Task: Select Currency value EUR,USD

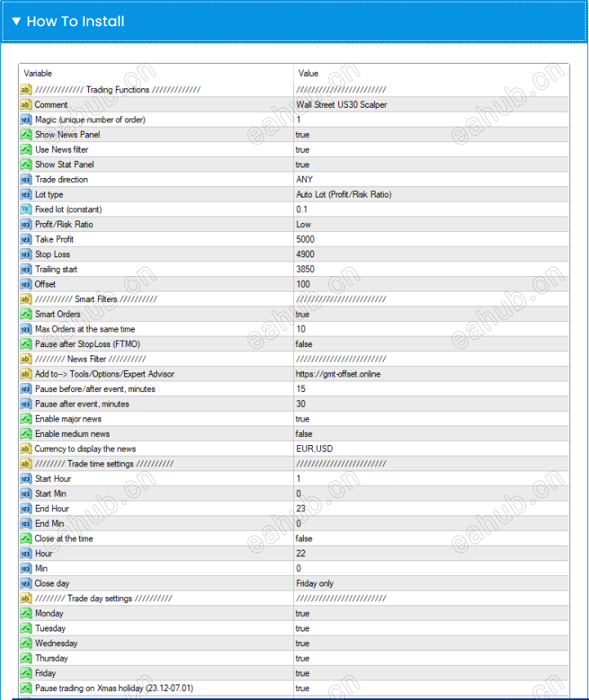Action: tap(315, 449)
